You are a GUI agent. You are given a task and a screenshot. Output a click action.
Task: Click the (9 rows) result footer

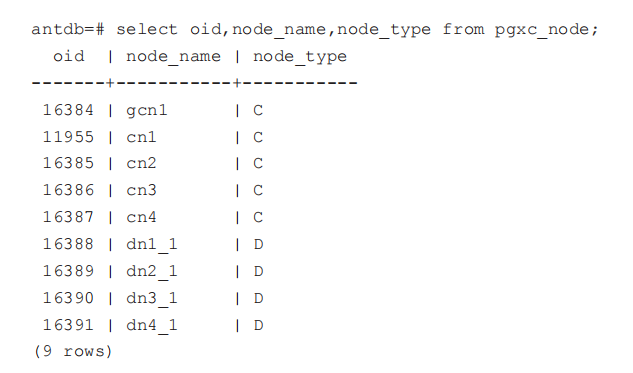(73, 351)
